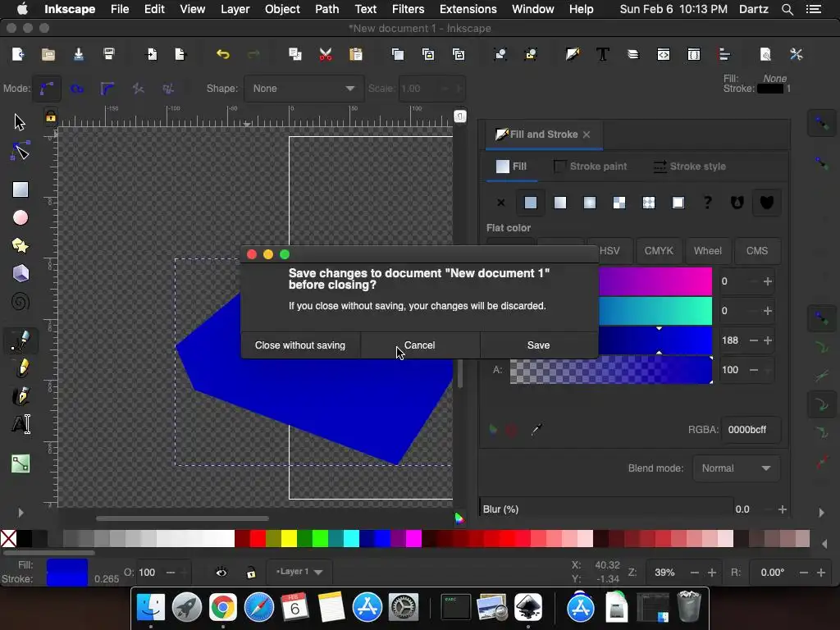Select the Node edit tool
This screenshot has height=630, width=840.
click(21, 152)
